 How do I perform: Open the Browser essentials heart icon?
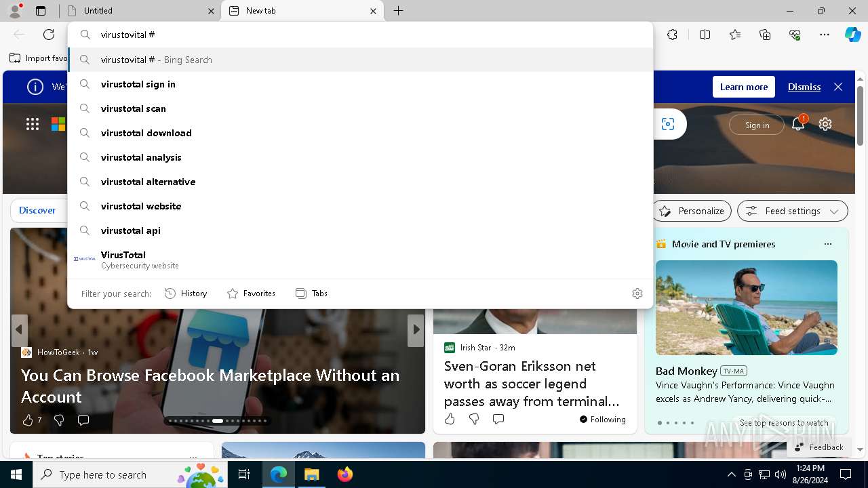pyautogui.click(x=795, y=35)
